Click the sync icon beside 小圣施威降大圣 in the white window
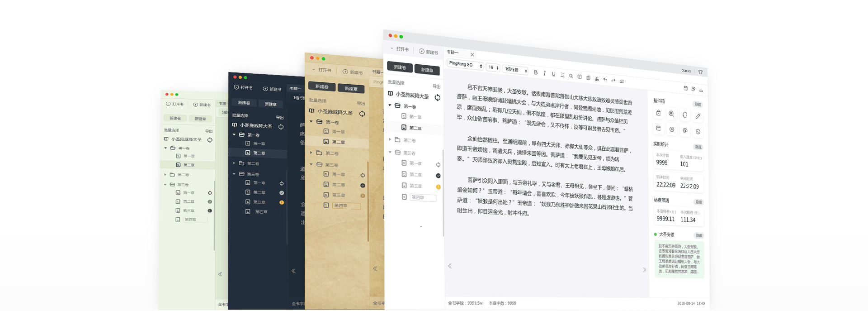This screenshot has width=868, height=311. tap(437, 97)
